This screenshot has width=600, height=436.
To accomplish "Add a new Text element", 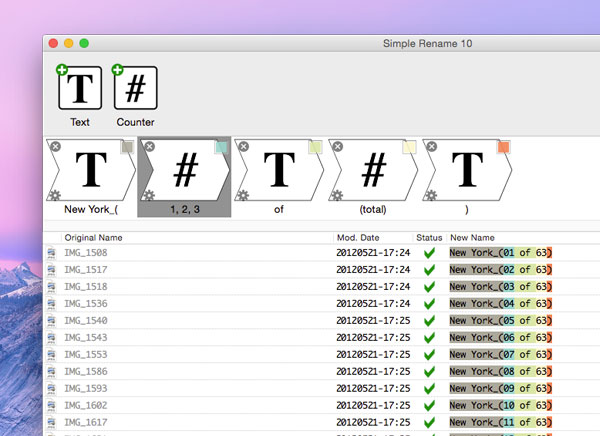I will pos(80,88).
